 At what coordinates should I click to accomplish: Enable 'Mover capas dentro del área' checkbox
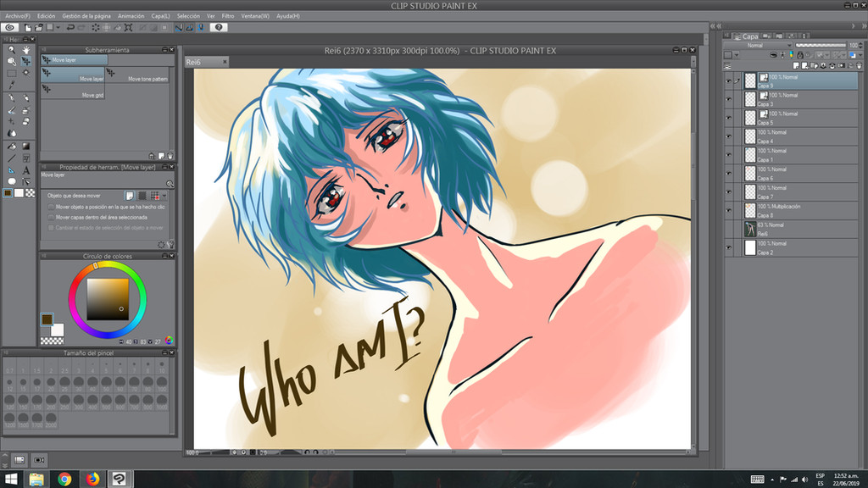(x=51, y=218)
